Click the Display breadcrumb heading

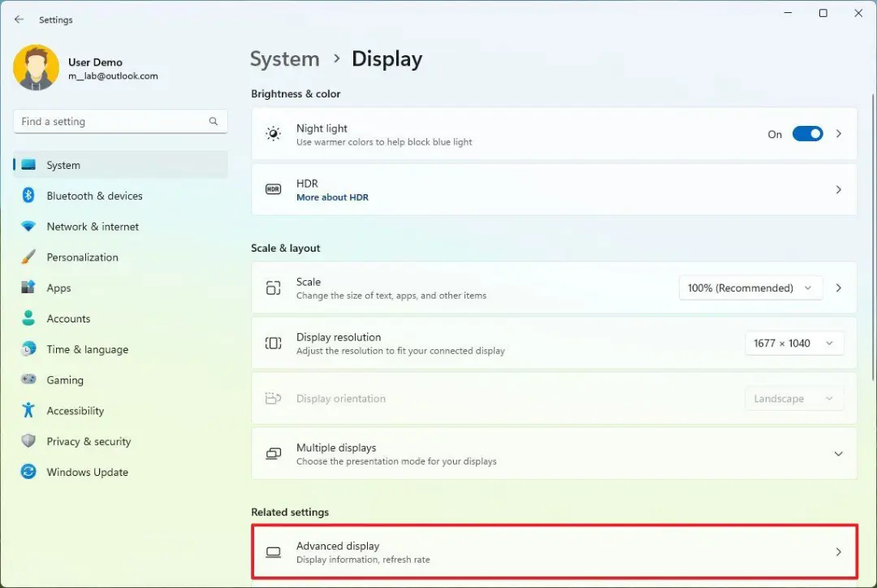tap(387, 58)
